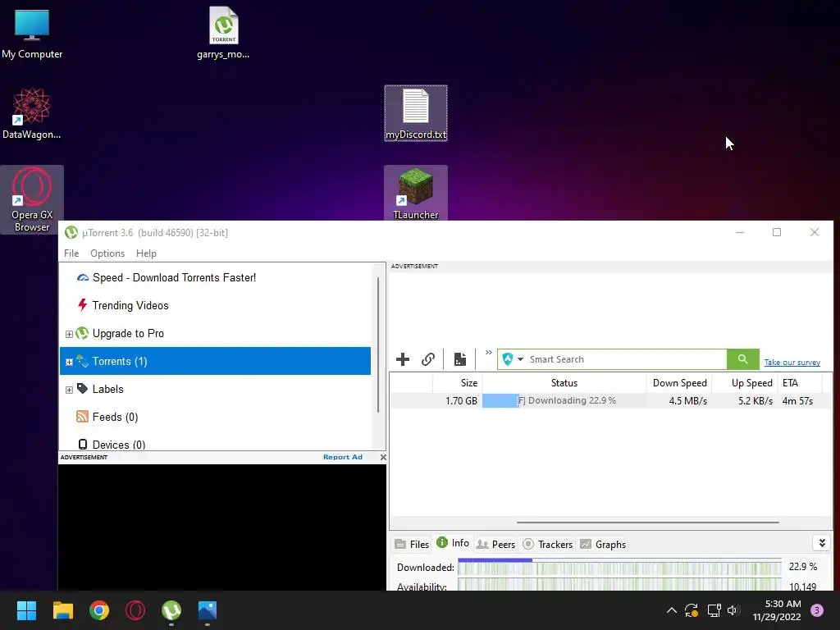
Task: Select Devices (0) in the sidebar
Action: tap(119, 445)
